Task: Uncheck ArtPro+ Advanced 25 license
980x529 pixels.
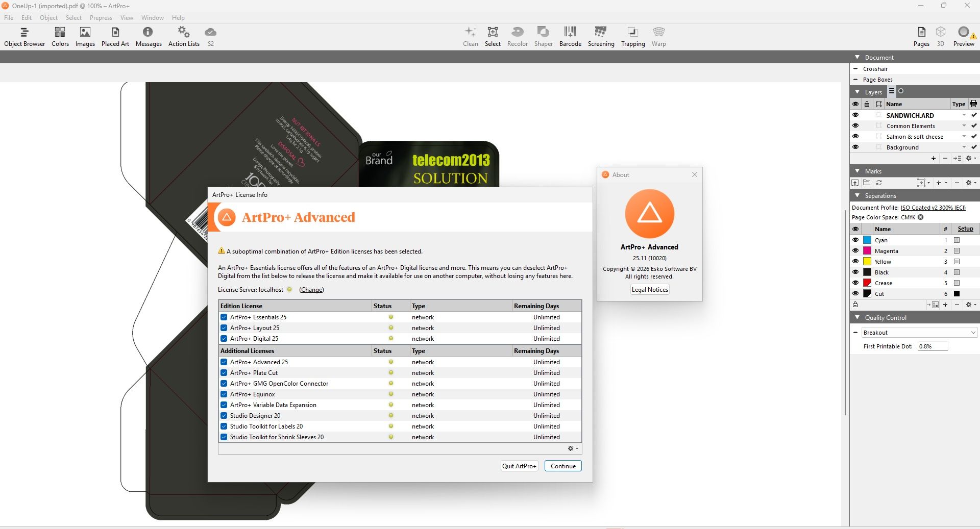Action: (224, 362)
